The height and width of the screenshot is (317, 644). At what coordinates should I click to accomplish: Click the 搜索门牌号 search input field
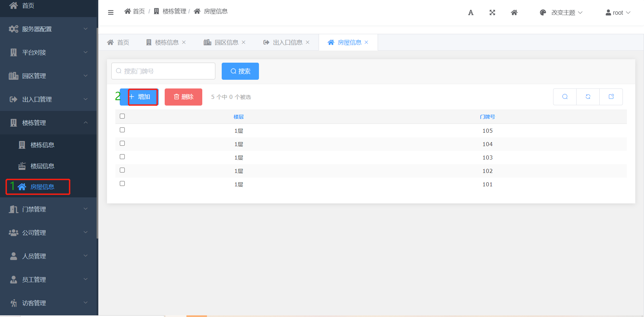163,71
